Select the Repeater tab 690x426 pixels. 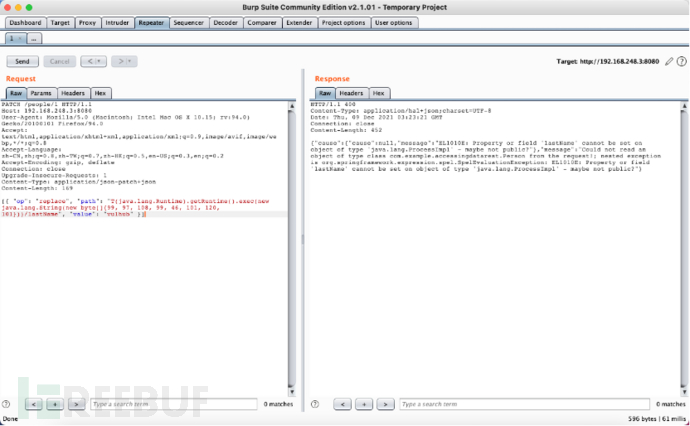point(151,23)
